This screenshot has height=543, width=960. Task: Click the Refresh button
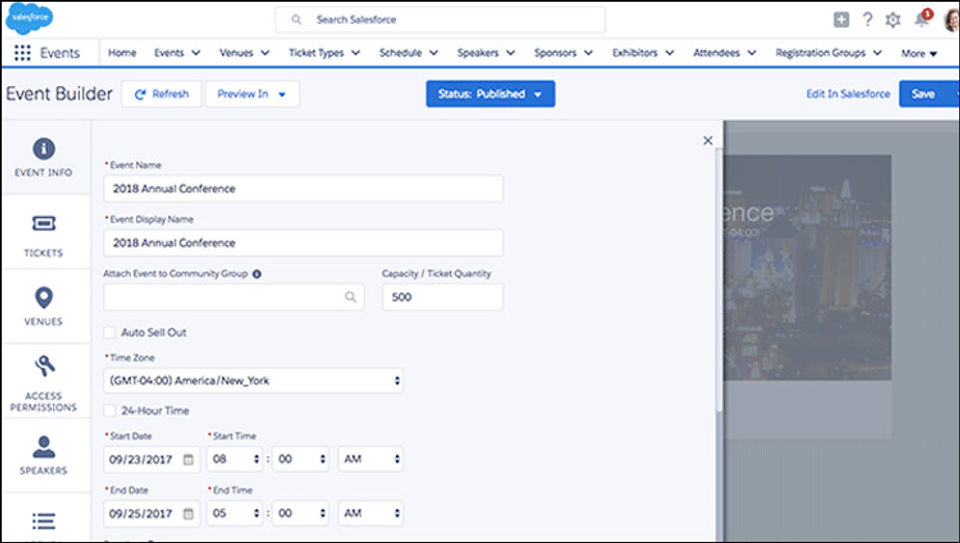[x=162, y=94]
